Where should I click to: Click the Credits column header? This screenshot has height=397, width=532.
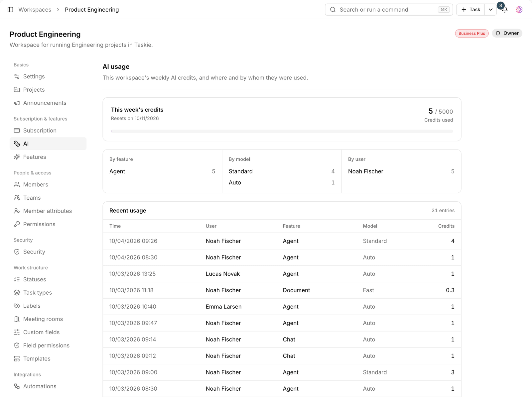pyautogui.click(x=446, y=226)
